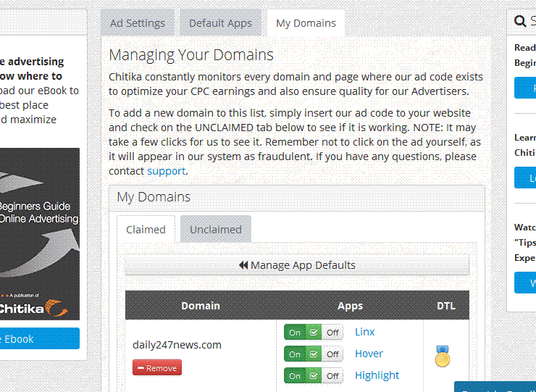This screenshot has height=392, width=536.
Task: Open the Highlight app link
Action: tap(377, 375)
